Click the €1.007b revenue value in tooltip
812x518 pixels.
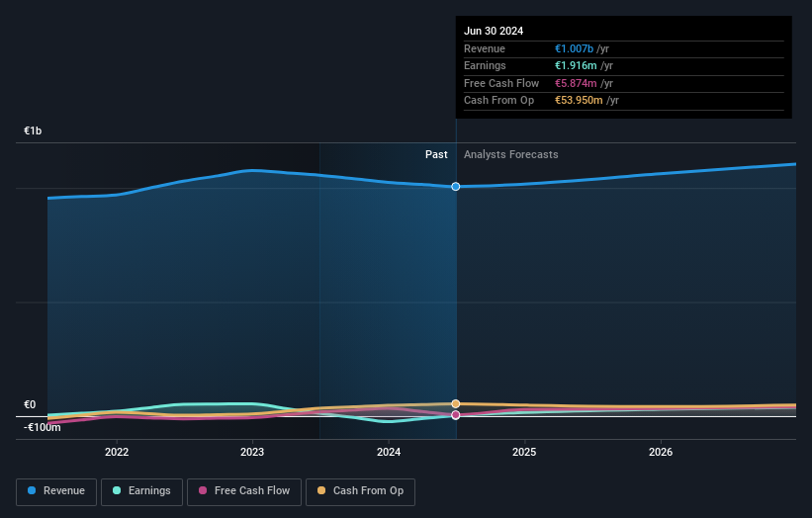tap(574, 48)
